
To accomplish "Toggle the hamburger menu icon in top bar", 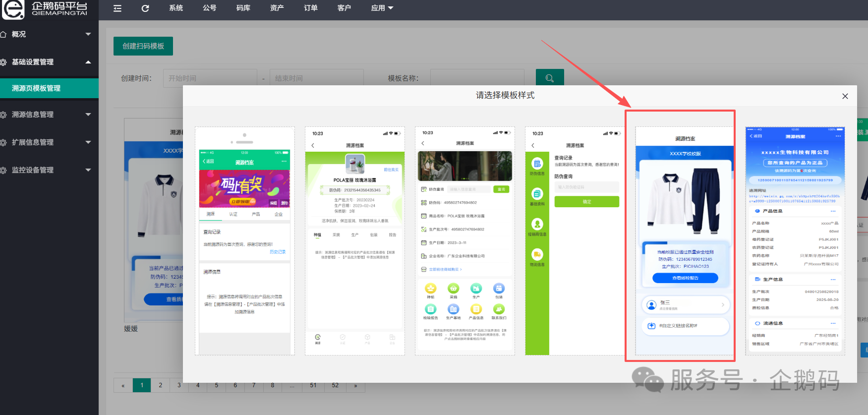I will click(x=117, y=8).
